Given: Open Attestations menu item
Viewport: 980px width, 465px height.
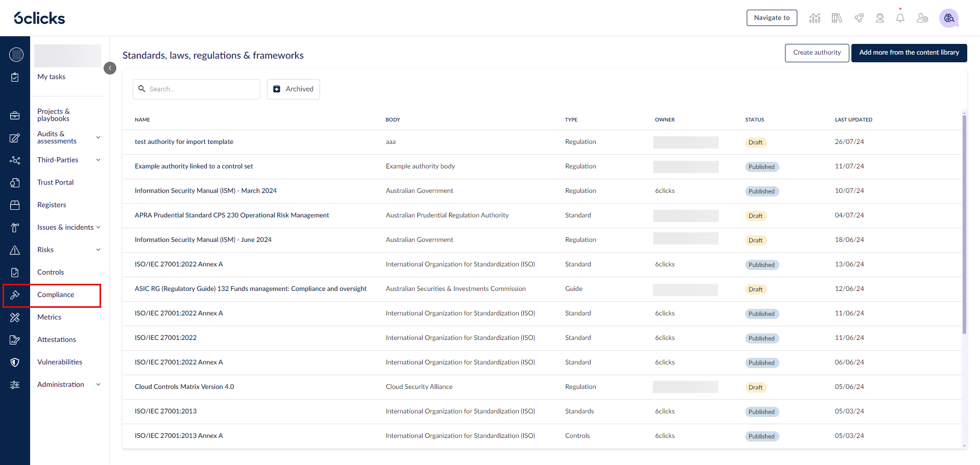Looking at the screenshot, I should [x=57, y=339].
